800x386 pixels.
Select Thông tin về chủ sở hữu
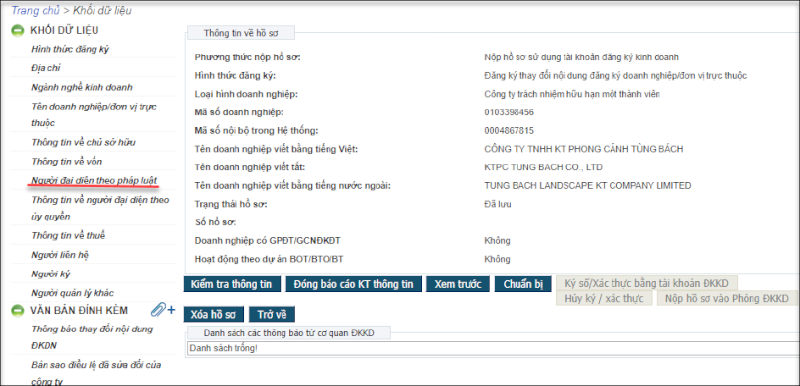83,142
